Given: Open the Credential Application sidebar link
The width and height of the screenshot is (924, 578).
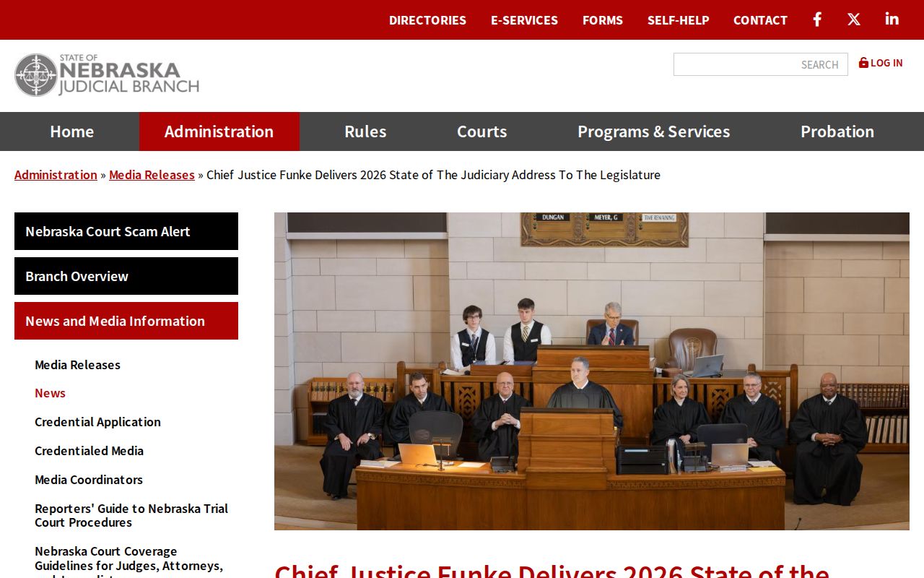Looking at the screenshot, I should pyautogui.click(x=97, y=422).
